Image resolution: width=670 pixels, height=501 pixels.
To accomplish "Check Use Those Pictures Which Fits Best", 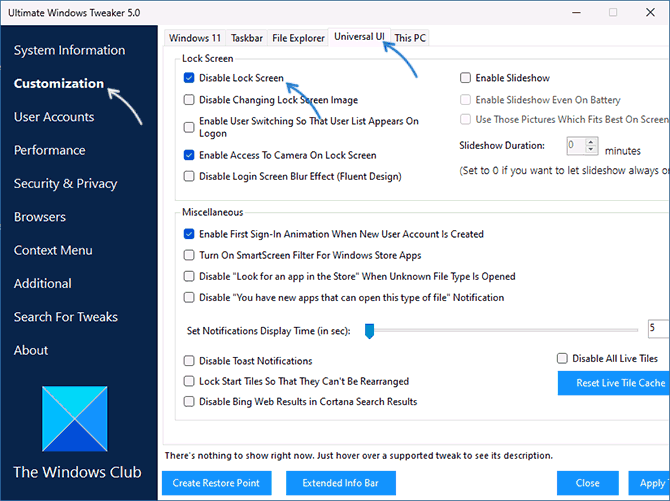I will tap(465, 119).
